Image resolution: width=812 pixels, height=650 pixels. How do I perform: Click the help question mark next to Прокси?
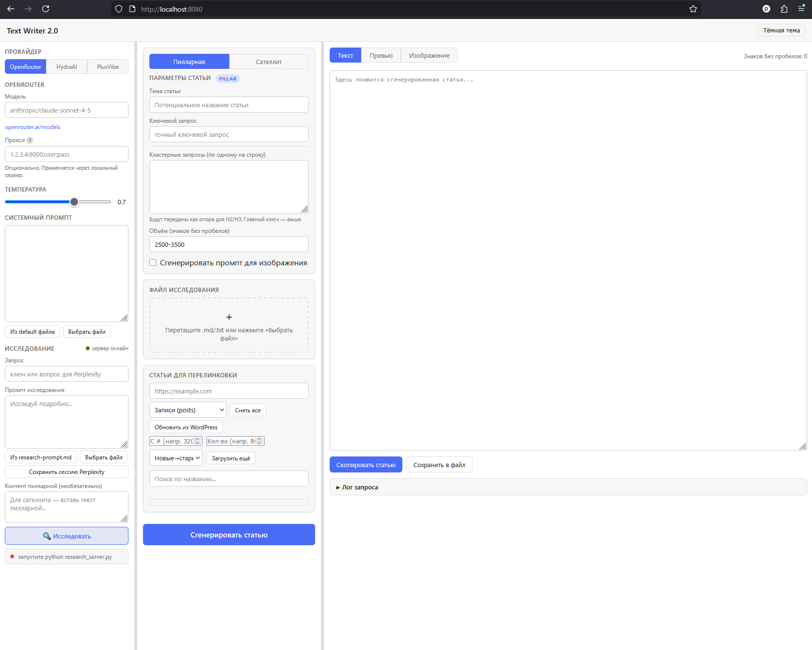pos(30,140)
